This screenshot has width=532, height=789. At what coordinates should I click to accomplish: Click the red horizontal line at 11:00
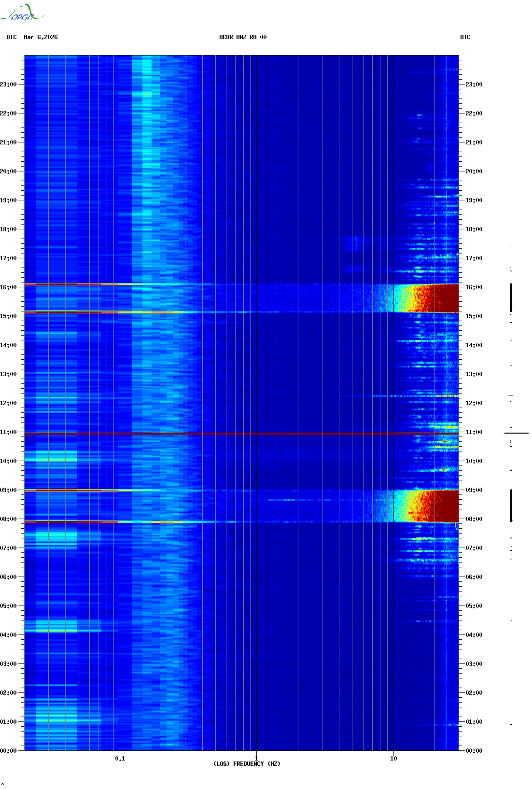pyautogui.click(x=241, y=434)
